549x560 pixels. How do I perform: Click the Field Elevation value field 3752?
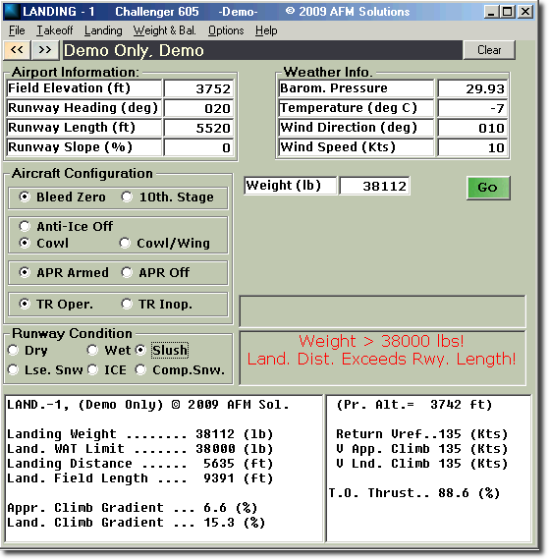[199, 89]
